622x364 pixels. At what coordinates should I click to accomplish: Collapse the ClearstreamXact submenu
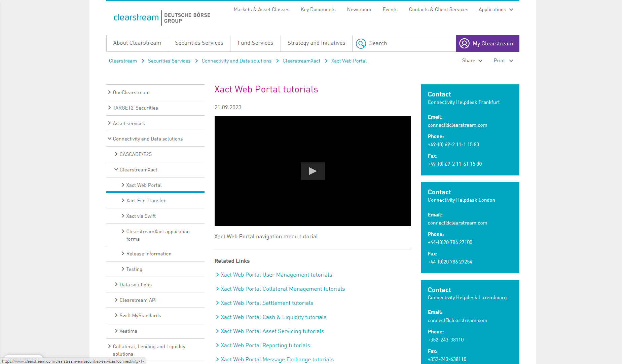click(116, 169)
